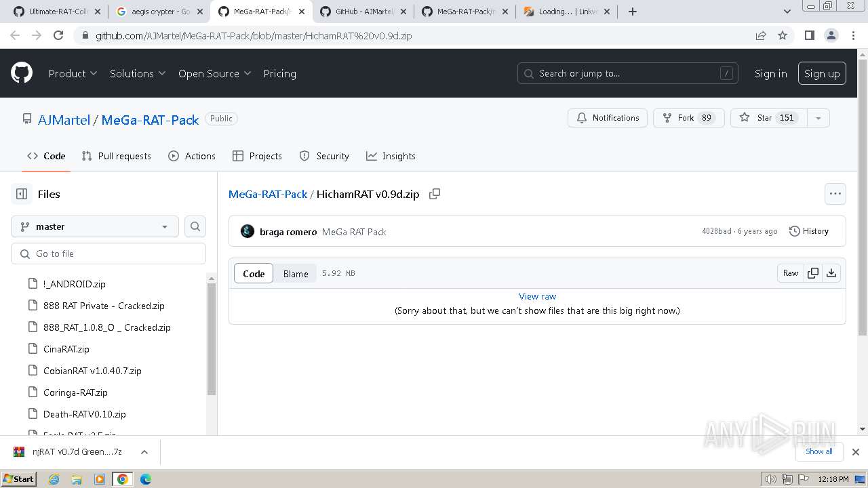The height and width of the screenshot is (488, 868).
Task: Toggle Blame view
Action: click(296, 274)
